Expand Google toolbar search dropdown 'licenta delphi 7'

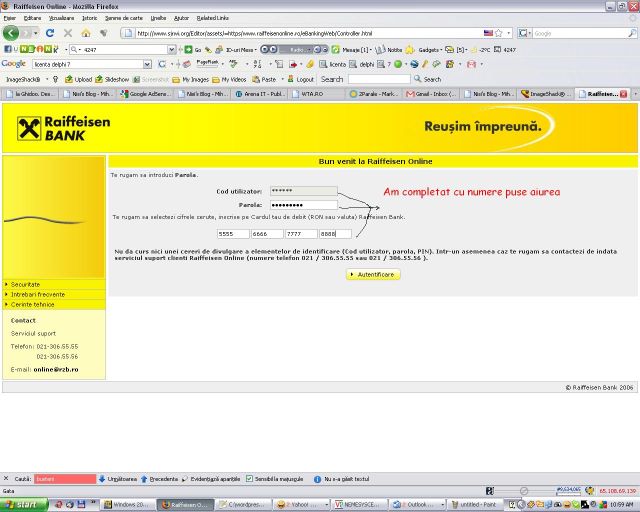(x=147, y=64)
